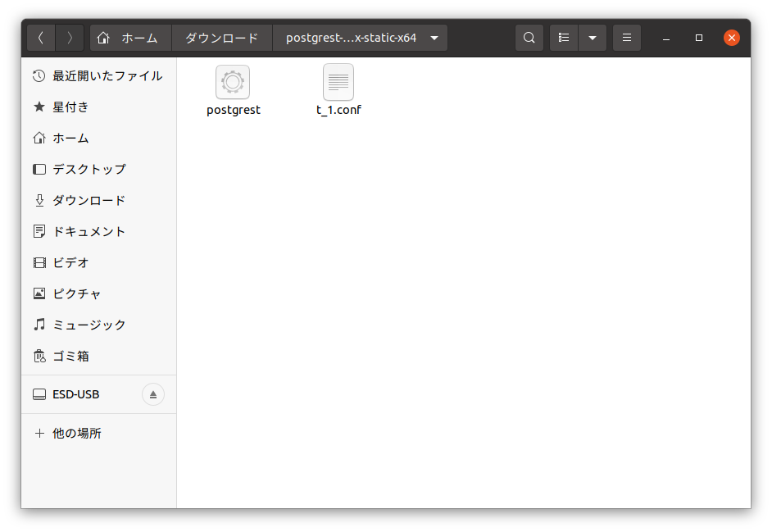Open ホーム in the sidebar

98,138
